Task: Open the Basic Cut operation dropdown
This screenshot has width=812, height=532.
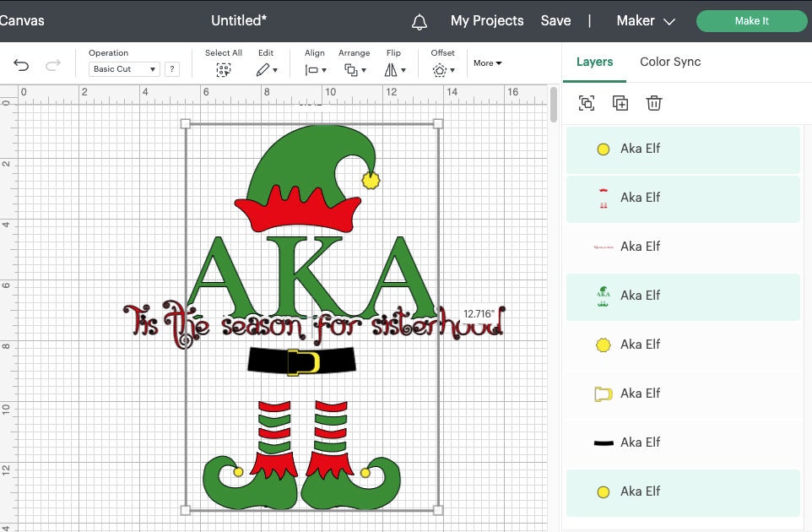Action: coord(123,68)
